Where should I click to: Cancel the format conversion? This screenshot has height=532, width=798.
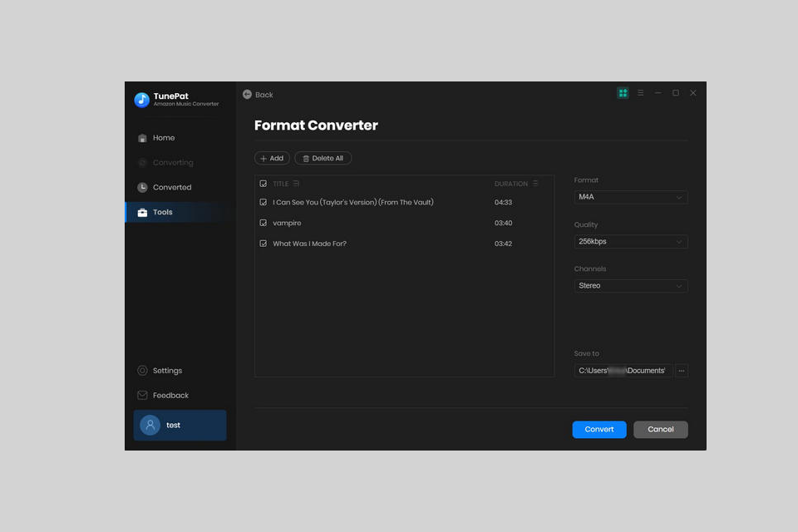coord(661,429)
